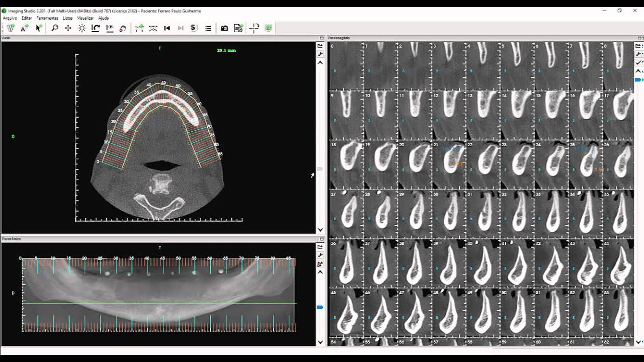Open the list toolbar icon
This screenshot has width=644, height=362.
coord(208,28)
